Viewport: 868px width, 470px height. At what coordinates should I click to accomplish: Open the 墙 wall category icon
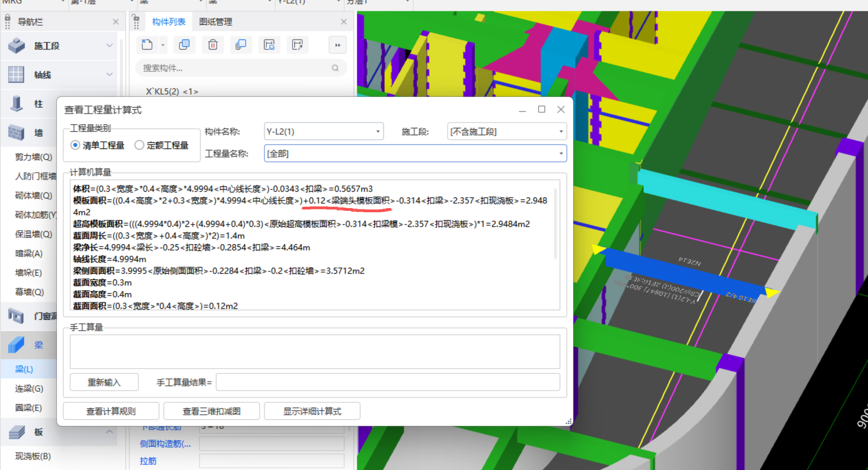[16, 132]
